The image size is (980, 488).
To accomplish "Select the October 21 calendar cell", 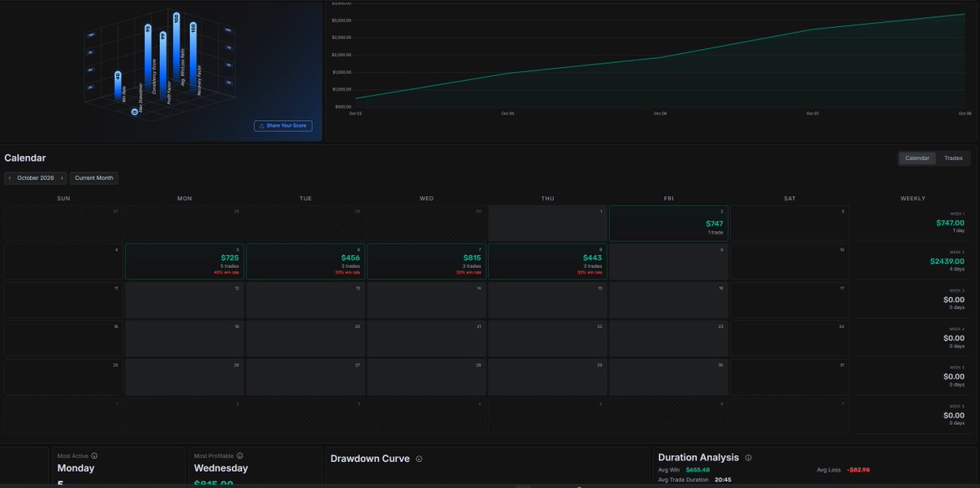I will pyautogui.click(x=426, y=338).
